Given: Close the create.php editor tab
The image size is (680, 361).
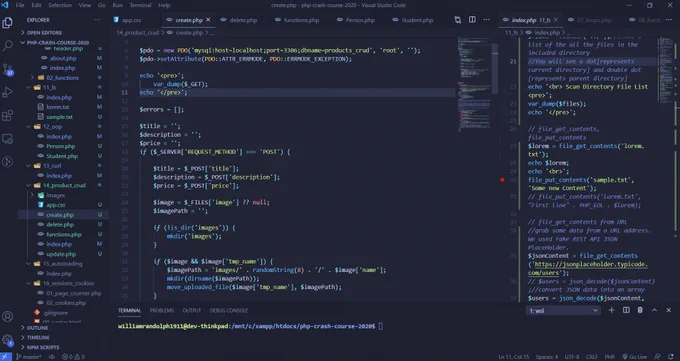Looking at the screenshot, I should [208, 20].
